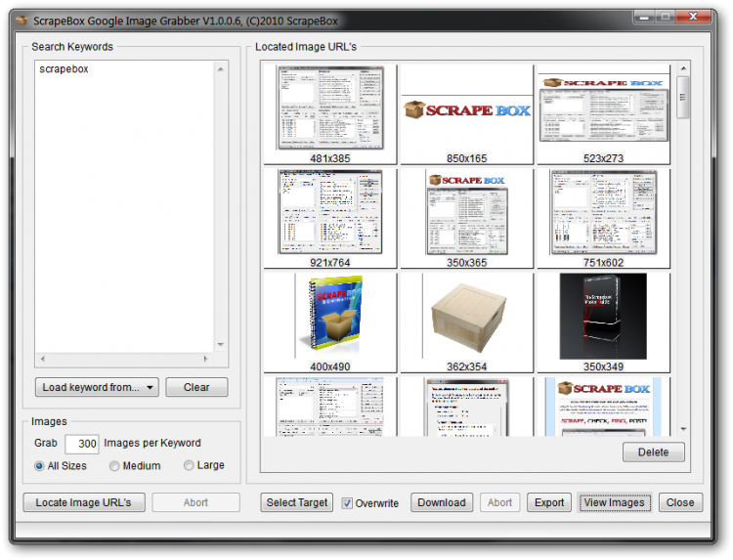Viewport: 733px width, 560px height.
Task: Delete the selected image URL
Action: [653, 452]
